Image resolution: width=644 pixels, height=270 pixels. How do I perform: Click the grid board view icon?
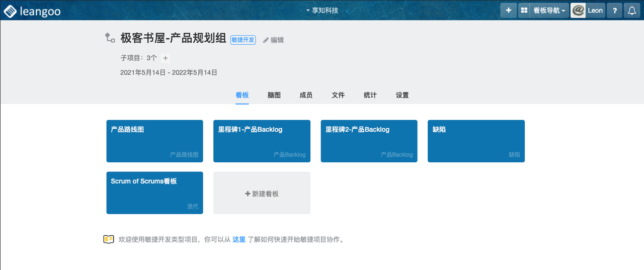click(524, 11)
